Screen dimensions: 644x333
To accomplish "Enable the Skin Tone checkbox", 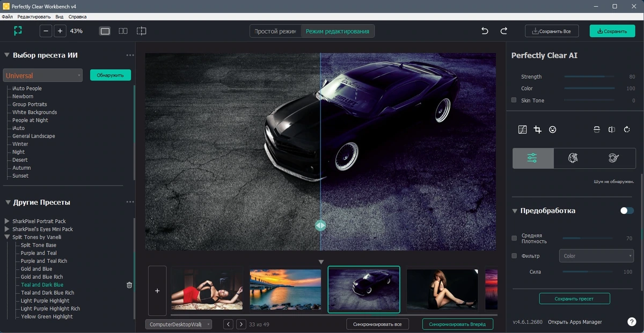I will click(514, 100).
